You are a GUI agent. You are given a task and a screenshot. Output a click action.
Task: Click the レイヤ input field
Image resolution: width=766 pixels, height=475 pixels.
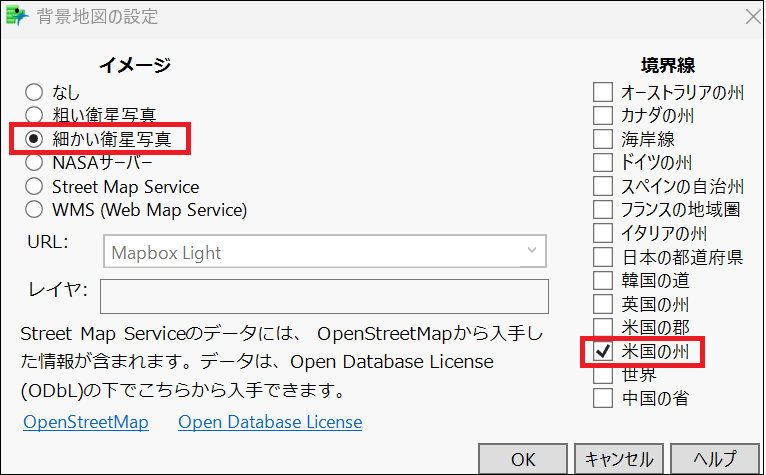(324, 296)
